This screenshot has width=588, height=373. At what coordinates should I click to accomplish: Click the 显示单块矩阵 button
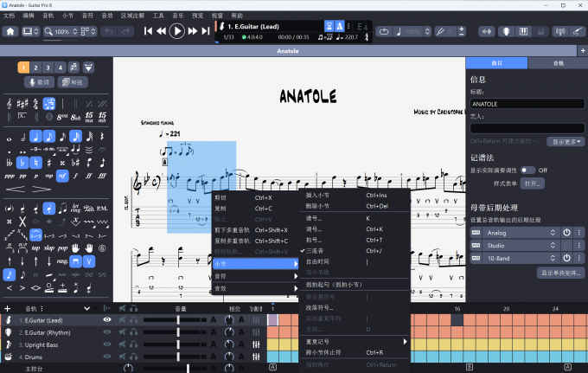point(561,273)
